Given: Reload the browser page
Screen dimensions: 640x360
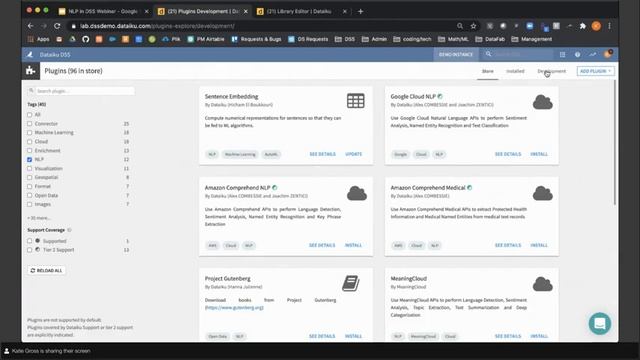Looking at the screenshot, I should pos(57,26).
